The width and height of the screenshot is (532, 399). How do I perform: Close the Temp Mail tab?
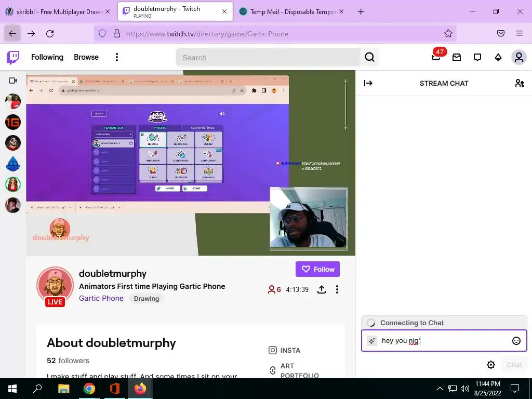pyautogui.click(x=341, y=11)
